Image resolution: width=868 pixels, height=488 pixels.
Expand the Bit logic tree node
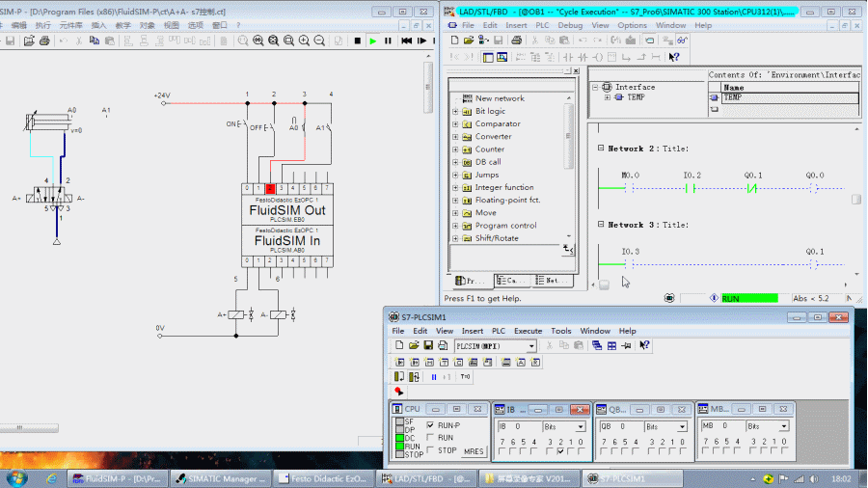coord(455,111)
